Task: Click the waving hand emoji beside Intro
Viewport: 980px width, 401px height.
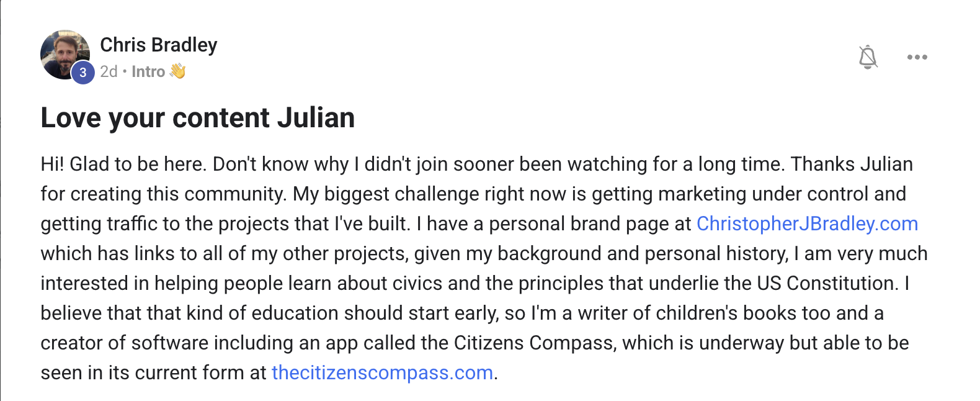Action: coord(177,71)
